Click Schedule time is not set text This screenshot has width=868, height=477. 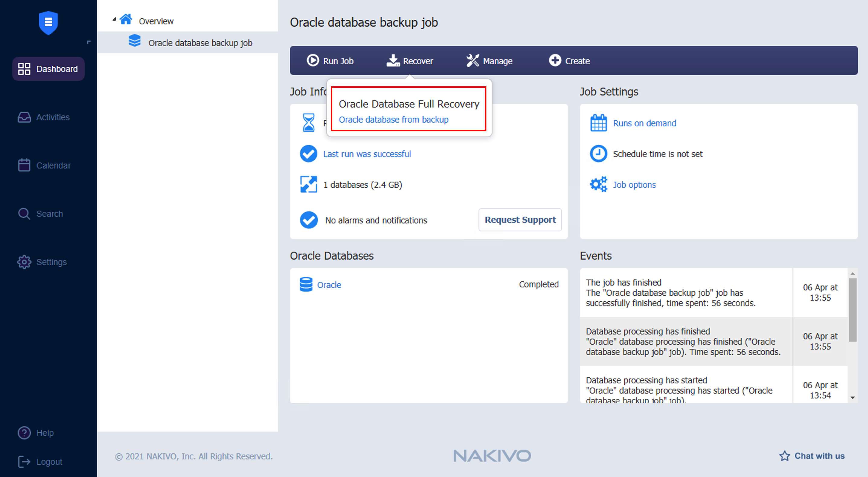657,154
